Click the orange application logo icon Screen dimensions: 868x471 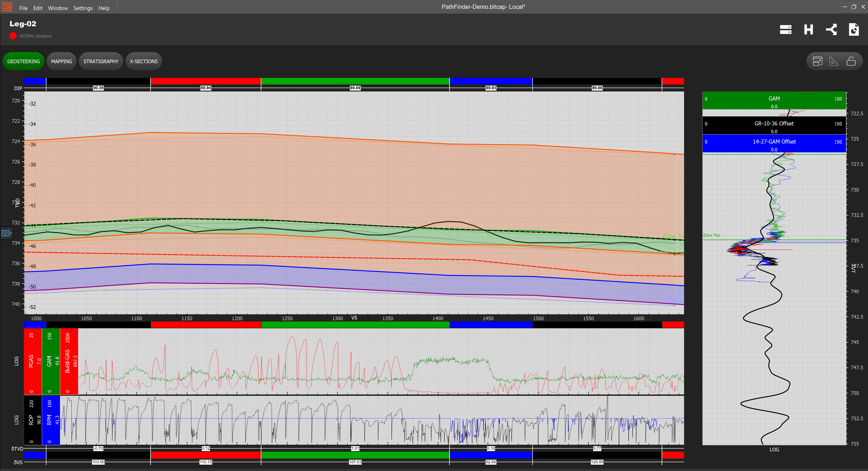coord(7,7)
